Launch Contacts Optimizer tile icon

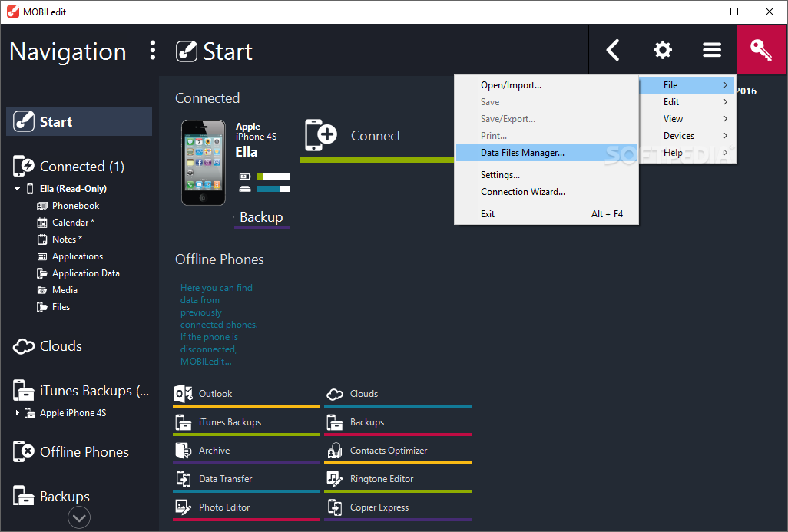click(x=335, y=451)
